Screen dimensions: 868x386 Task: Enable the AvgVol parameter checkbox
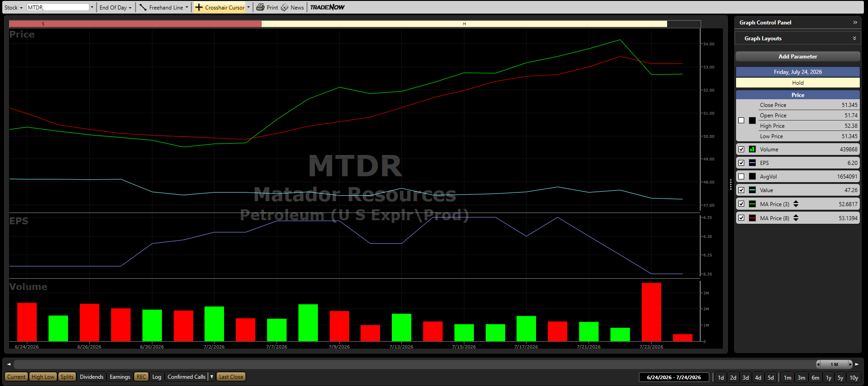(741, 176)
